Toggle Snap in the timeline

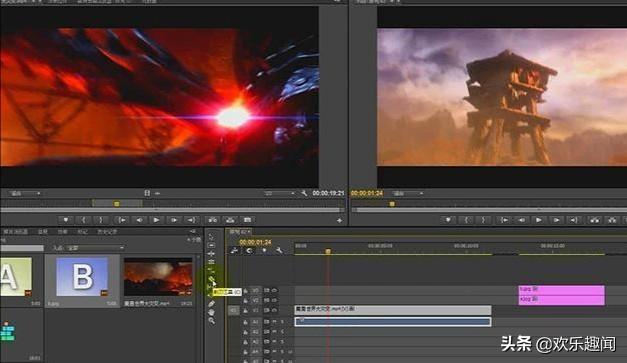point(249,251)
